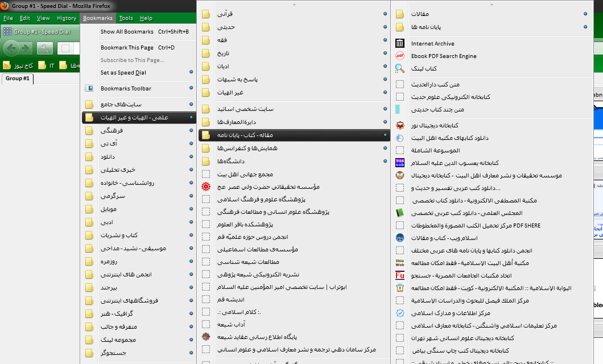Click the Ebook PDF Search Engine icon
The height and width of the screenshot is (364, 603).
(400, 56)
